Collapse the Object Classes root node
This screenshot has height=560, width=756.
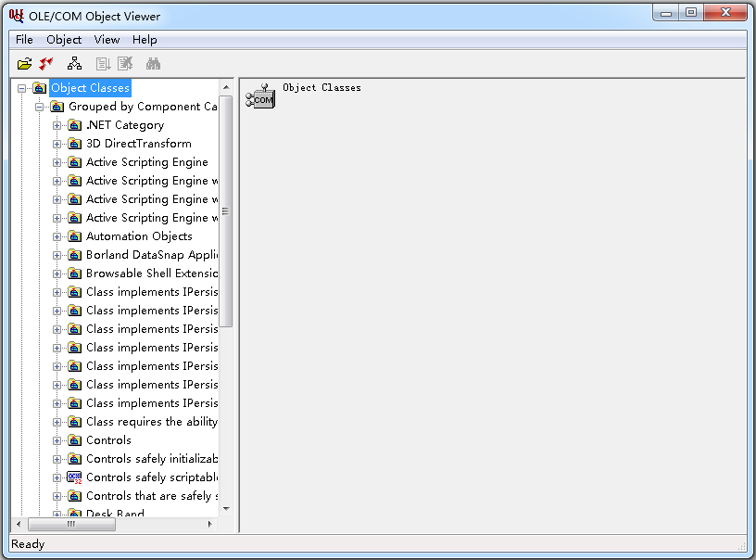coord(22,88)
